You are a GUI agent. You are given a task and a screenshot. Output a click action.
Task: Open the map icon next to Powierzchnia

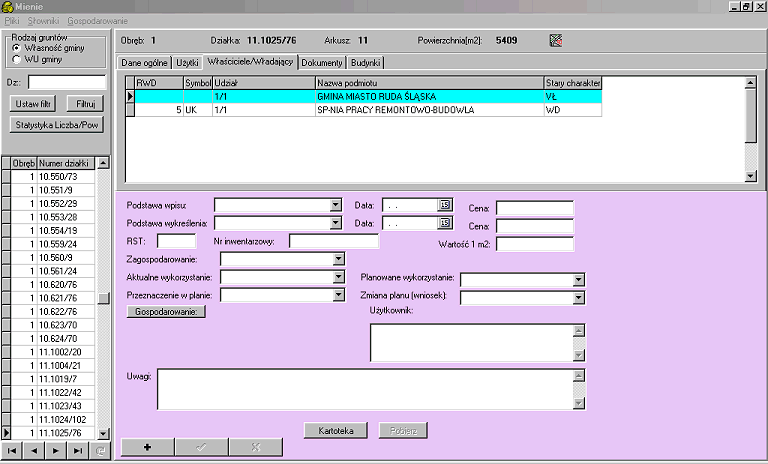(555, 41)
